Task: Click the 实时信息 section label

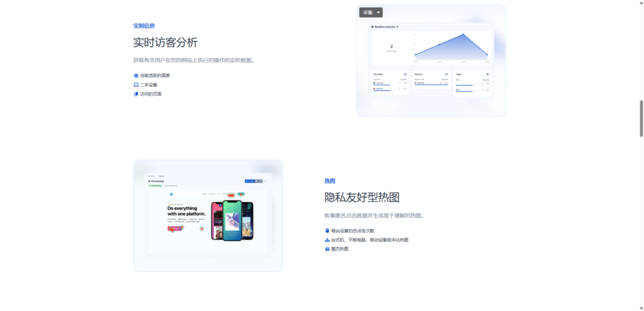Action: (144, 26)
